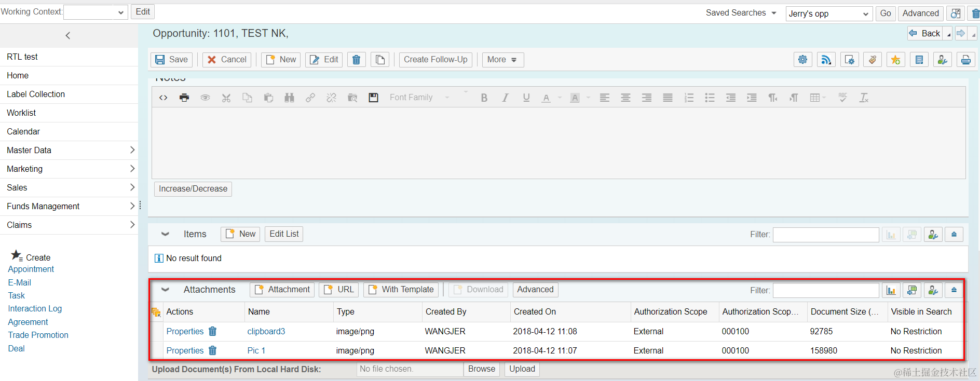Click the cut scissors icon
980x381 pixels.
point(226,98)
